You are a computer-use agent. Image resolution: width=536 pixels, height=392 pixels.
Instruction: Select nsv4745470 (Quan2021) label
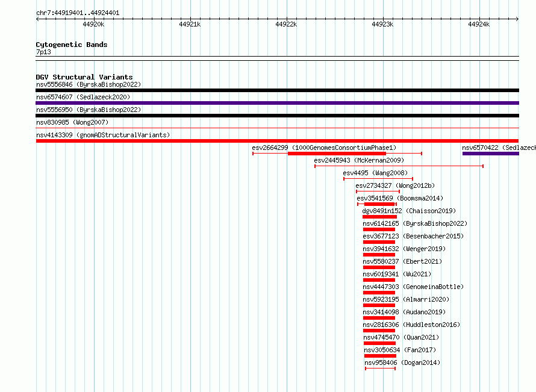(x=401, y=337)
